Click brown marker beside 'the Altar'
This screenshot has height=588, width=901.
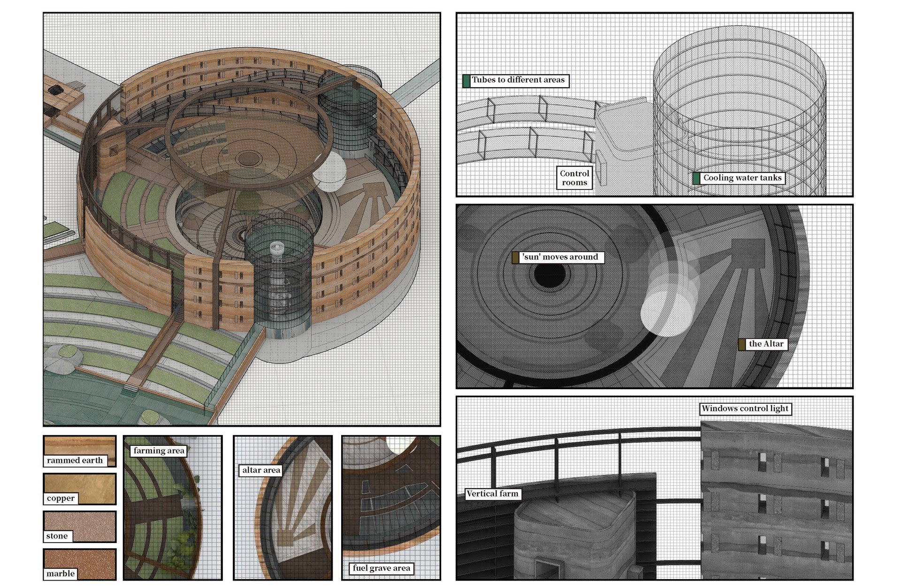pos(742,344)
